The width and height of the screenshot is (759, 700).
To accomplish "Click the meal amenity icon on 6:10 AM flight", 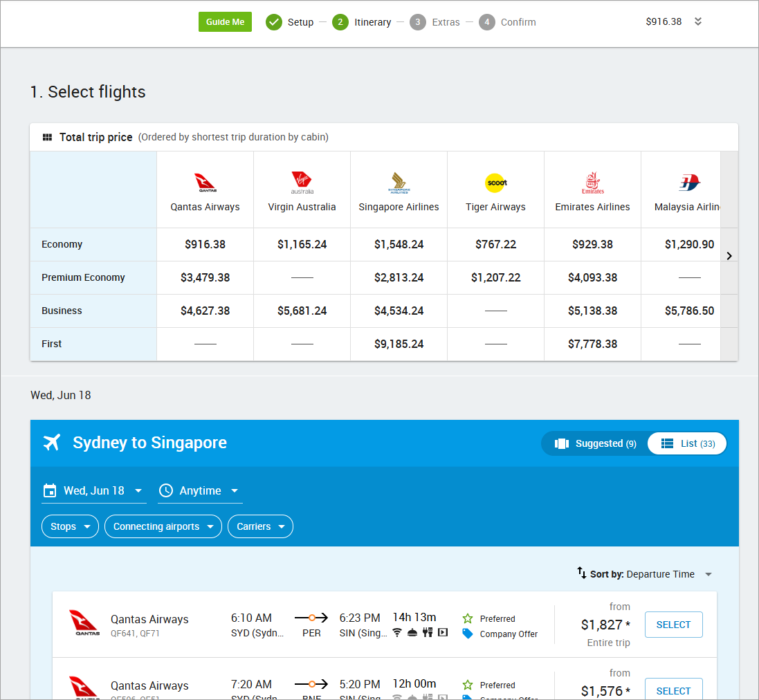I will coord(412,633).
